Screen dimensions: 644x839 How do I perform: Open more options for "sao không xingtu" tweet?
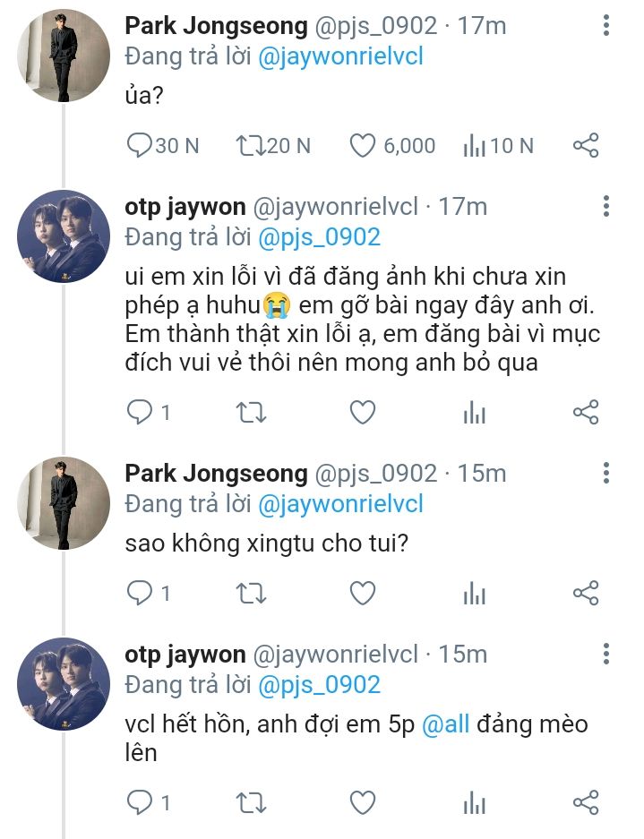[x=606, y=474]
